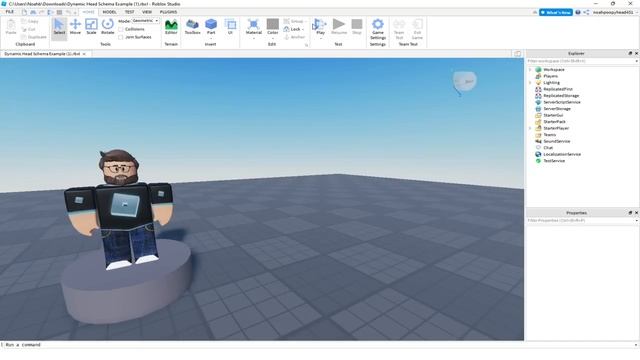640x360 pixels.
Task: Activate the Move tool
Action: [x=75, y=27]
